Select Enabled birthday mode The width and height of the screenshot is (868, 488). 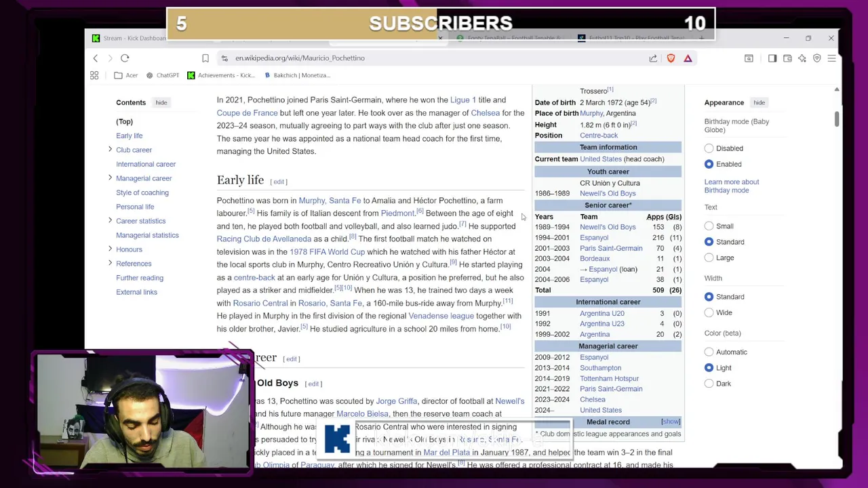(709, 164)
